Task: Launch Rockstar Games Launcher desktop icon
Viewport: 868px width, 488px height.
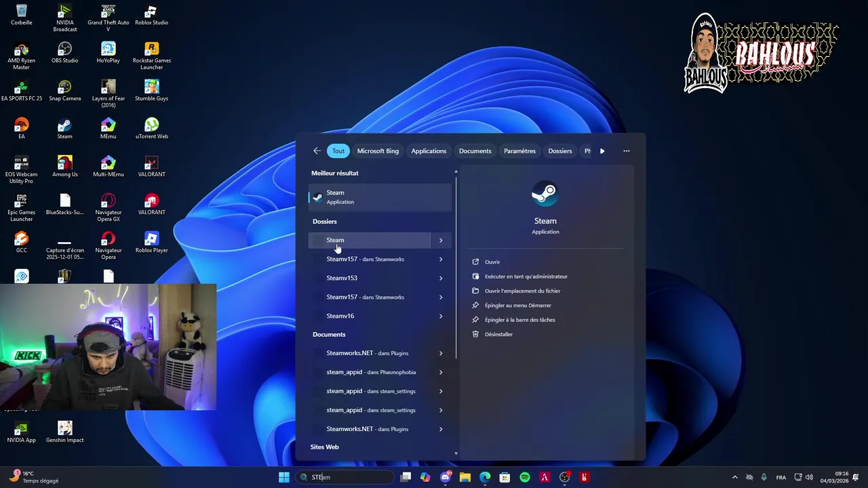Action: tap(152, 56)
